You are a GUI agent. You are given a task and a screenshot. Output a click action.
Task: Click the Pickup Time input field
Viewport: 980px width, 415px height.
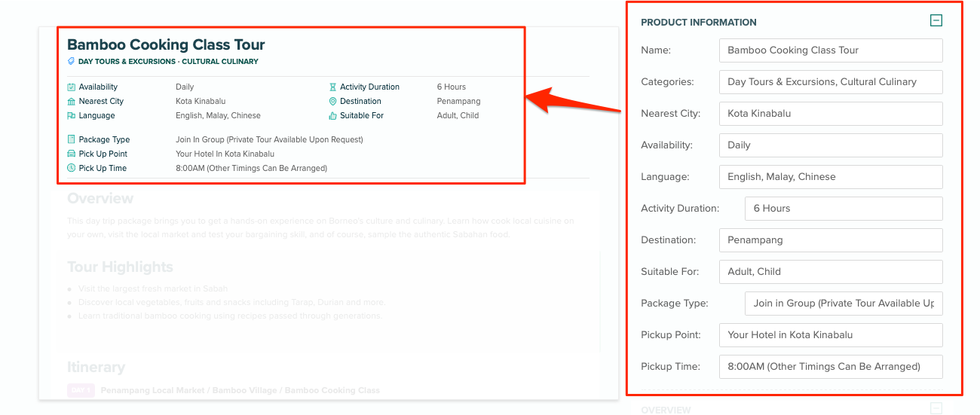click(x=831, y=367)
